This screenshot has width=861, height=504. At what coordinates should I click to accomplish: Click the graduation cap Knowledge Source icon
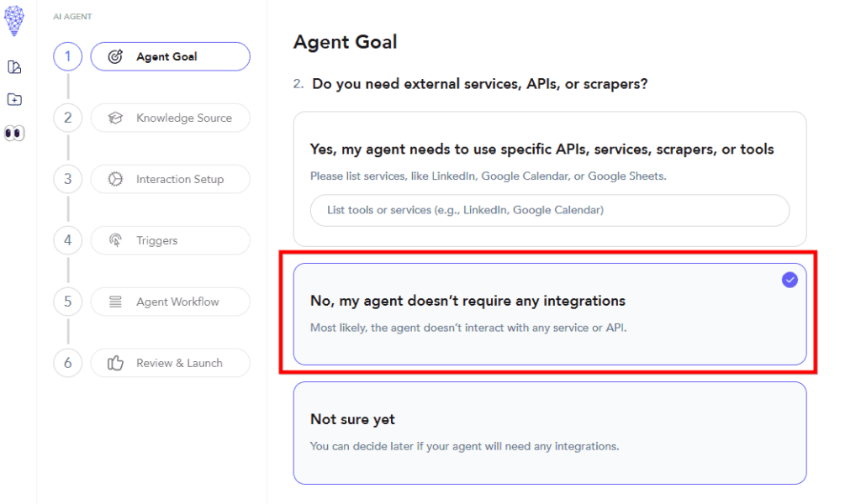pyautogui.click(x=116, y=118)
